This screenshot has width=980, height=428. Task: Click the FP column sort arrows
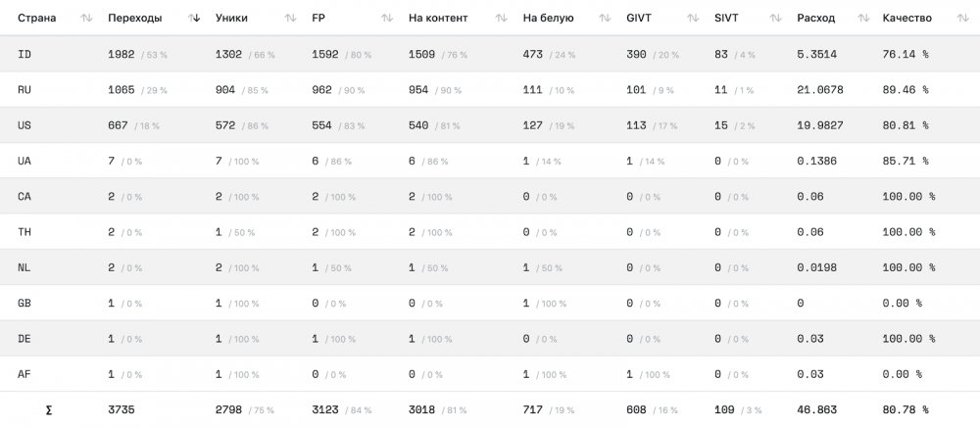(387, 19)
